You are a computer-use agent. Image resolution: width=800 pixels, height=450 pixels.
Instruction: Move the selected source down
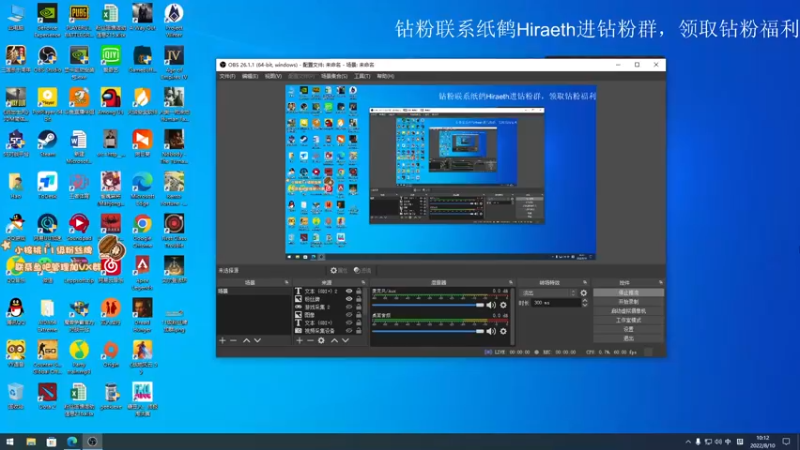[345, 340]
